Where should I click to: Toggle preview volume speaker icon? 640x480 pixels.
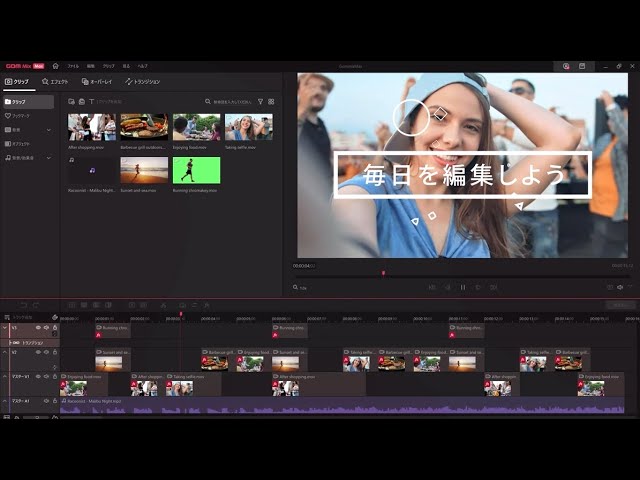tap(620, 287)
